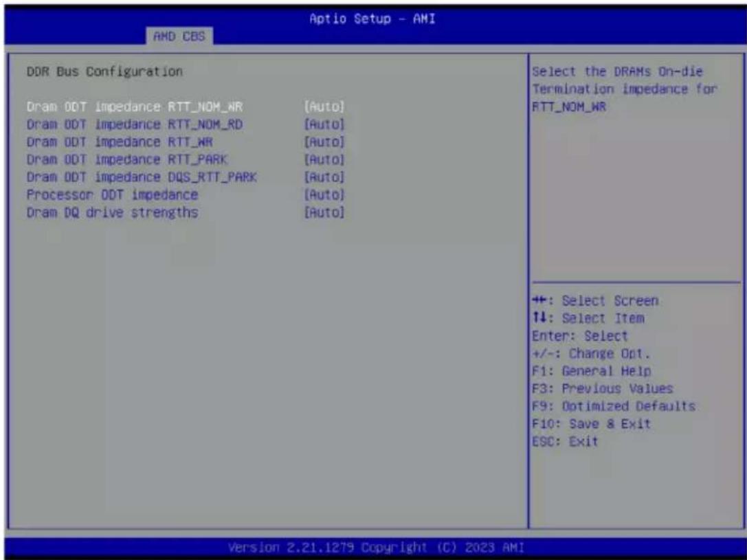747x560 pixels.
Task: Select Processor ODT impedance setting
Action: tap(112, 194)
